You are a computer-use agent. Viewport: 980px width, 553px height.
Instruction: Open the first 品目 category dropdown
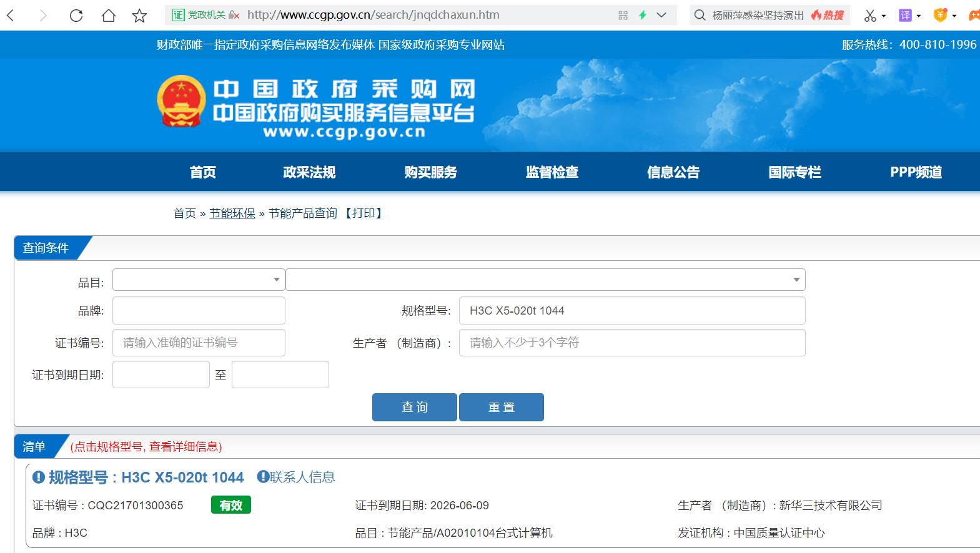click(x=199, y=280)
